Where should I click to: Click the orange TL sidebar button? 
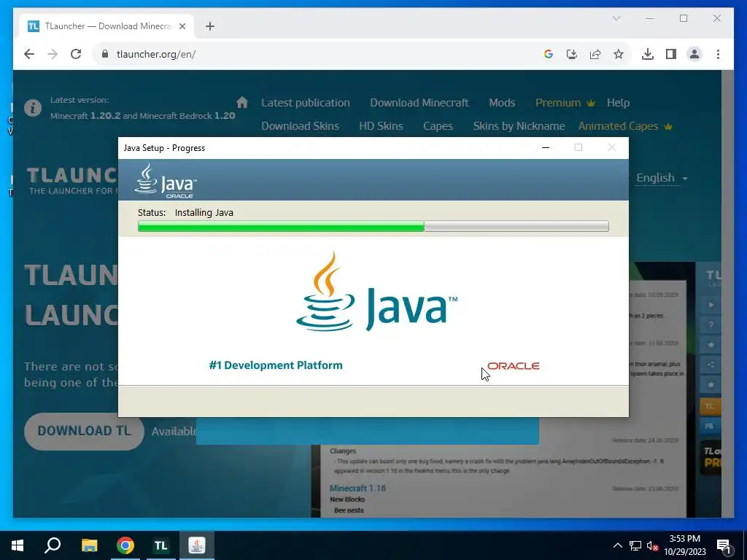pos(710,406)
